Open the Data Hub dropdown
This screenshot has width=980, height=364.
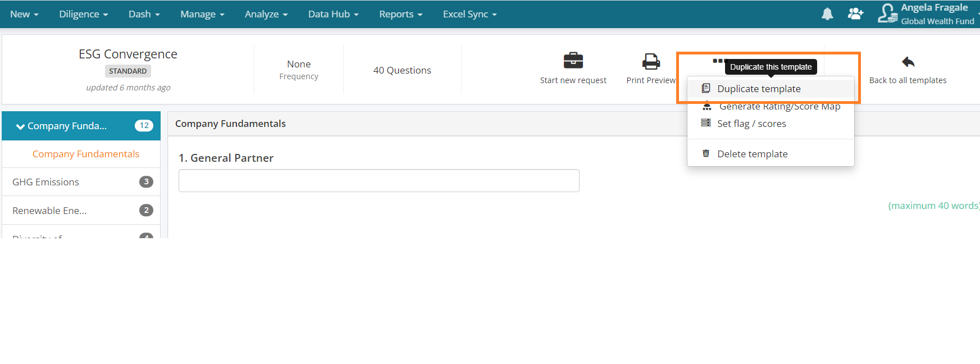333,14
